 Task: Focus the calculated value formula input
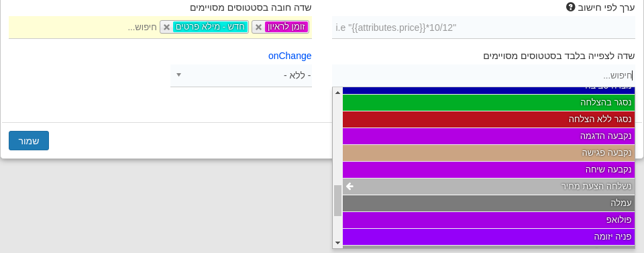pos(484,28)
